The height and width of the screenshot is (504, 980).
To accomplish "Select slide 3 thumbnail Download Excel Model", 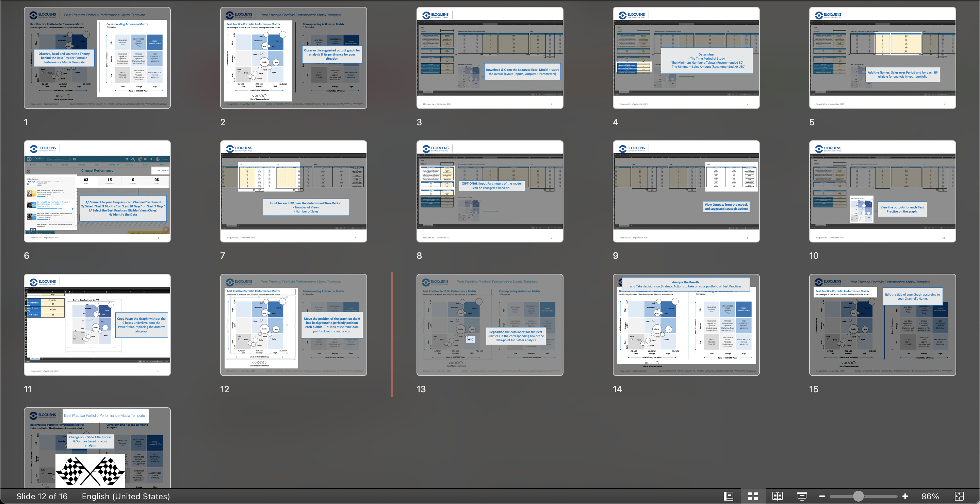I will (490, 58).
